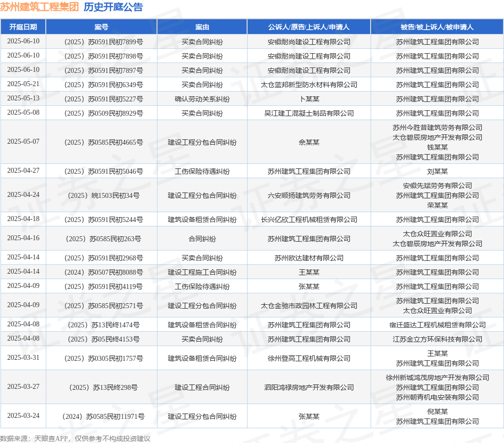Click plaintiff 六安顺扬建筑劳务有限公司
The image size is (504, 443).
(309, 195)
